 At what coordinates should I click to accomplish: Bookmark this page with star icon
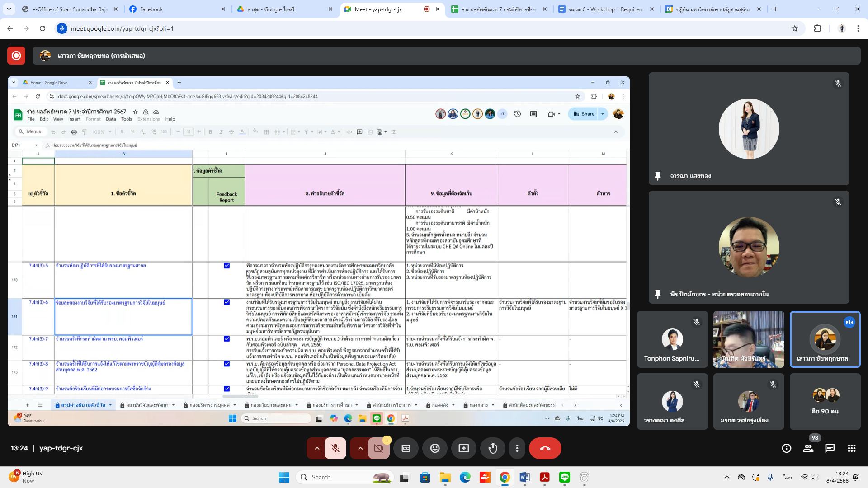(795, 28)
